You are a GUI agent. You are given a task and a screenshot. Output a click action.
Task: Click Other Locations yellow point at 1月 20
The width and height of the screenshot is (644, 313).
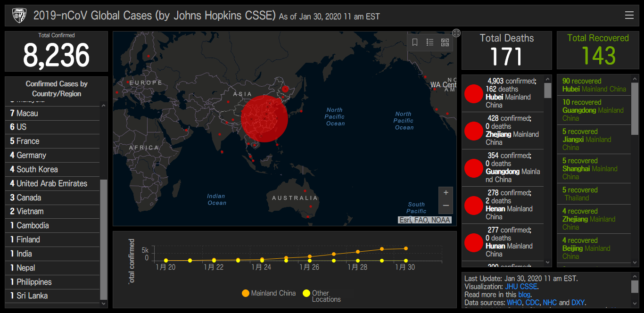point(166,260)
